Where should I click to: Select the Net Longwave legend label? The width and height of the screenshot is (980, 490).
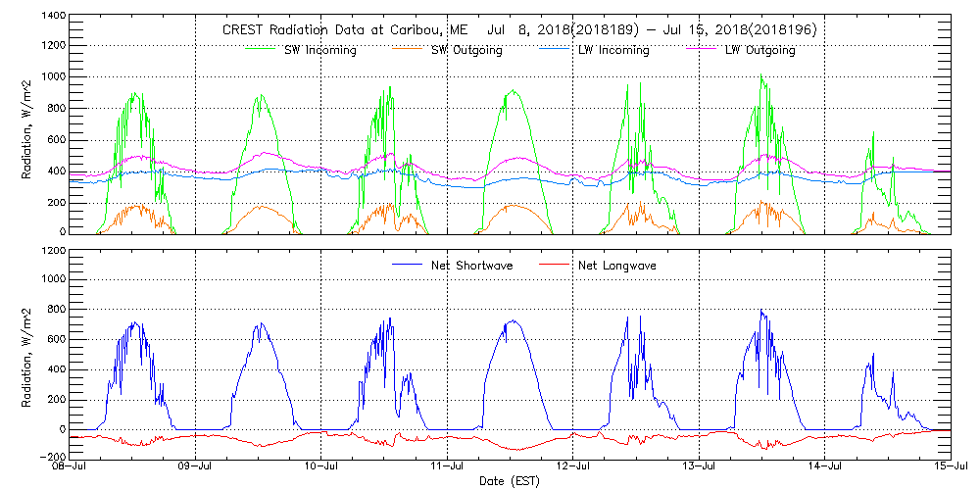(619, 265)
